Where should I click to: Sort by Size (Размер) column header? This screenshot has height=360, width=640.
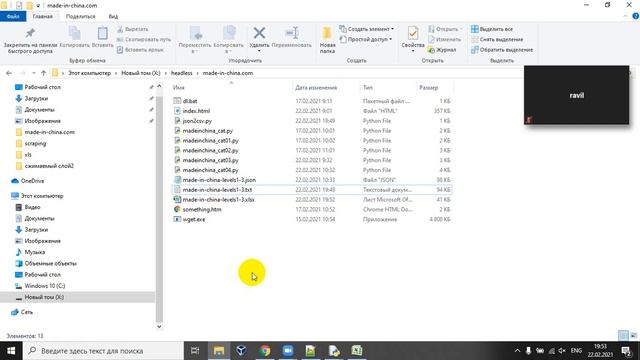[429, 87]
